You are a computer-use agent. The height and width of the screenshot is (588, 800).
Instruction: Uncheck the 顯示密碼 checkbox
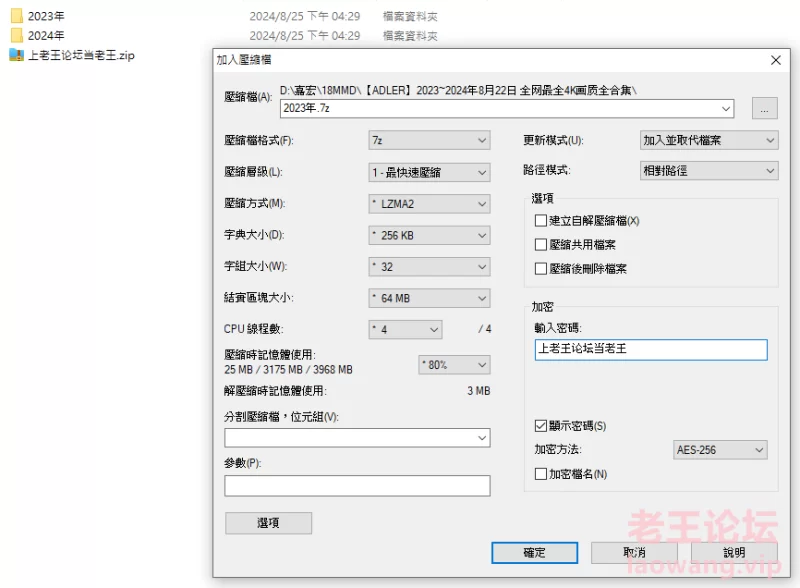541,426
